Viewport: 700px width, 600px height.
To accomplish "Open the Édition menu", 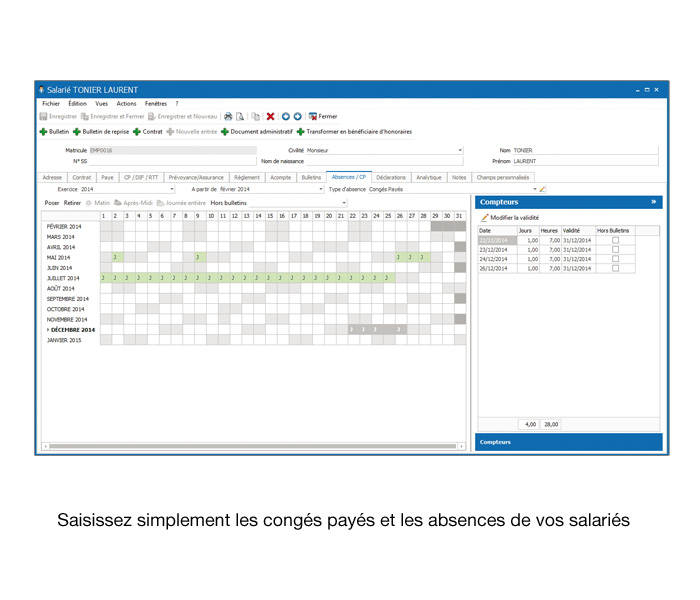I will pyautogui.click(x=78, y=104).
